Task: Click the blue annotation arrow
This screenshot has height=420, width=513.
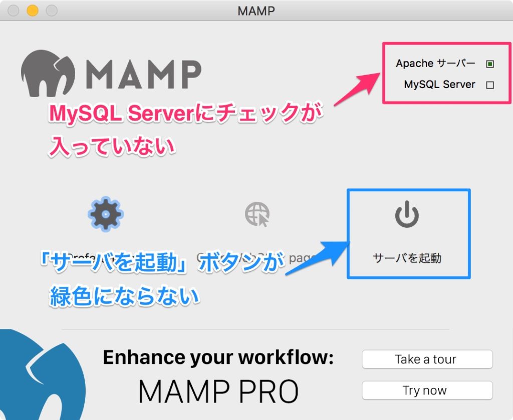Action: [317, 258]
